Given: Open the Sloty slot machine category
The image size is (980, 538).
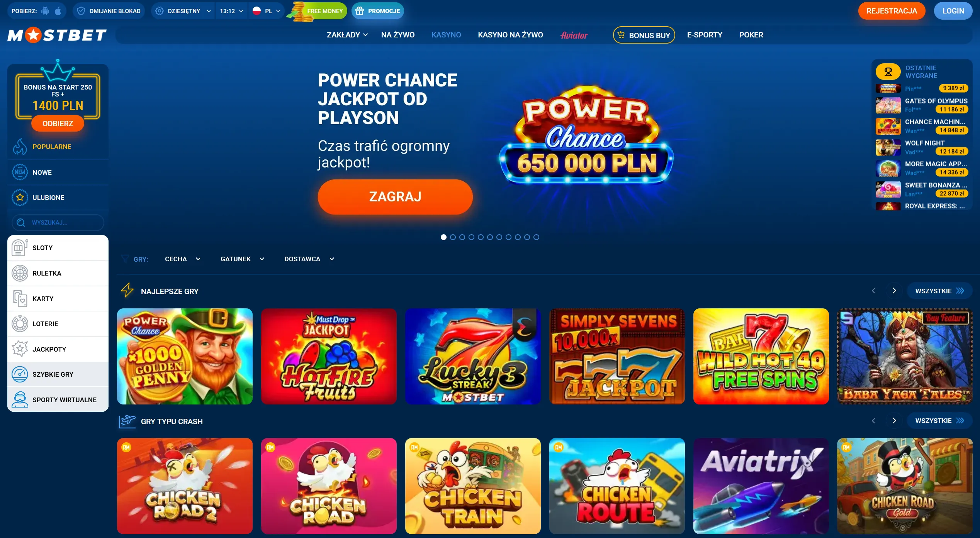Looking at the screenshot, I should point(58,248).
